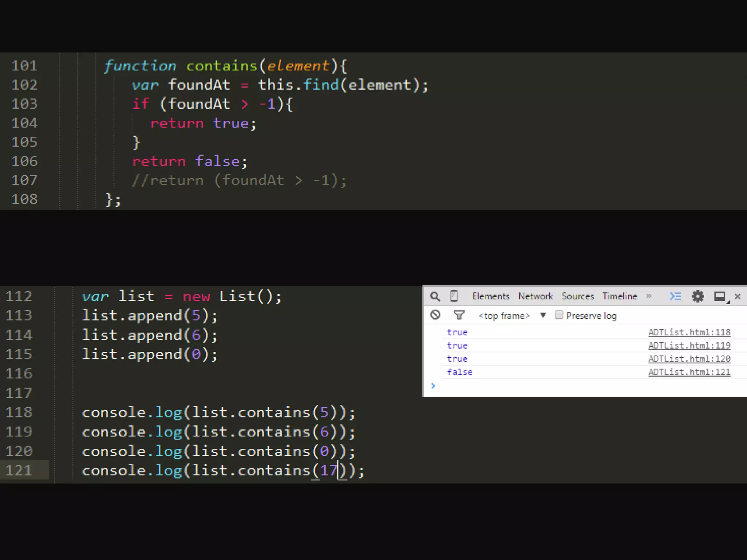Image resolution: width=747 pixels, height=560 pixels.
Task: Enable the Preserve log checkbox
Action: tap(559, 315)
